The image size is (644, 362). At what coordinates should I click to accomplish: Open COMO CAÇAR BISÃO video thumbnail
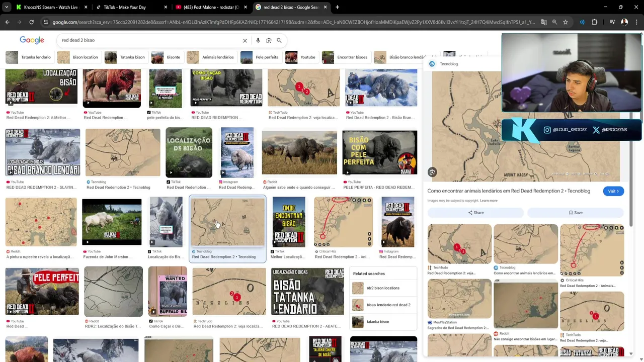pyautogui.click(x=226, y=87)
